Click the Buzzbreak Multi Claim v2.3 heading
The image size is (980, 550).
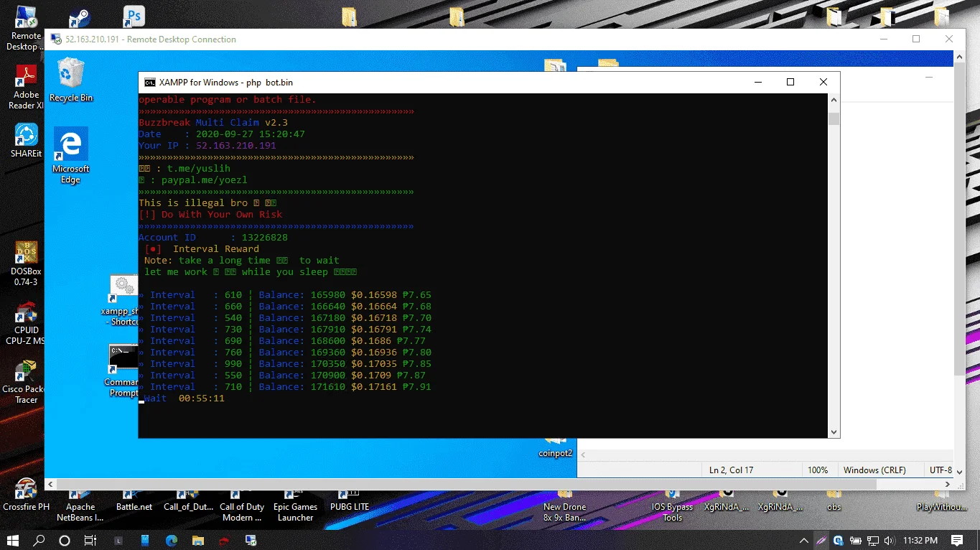coord(213,123)
